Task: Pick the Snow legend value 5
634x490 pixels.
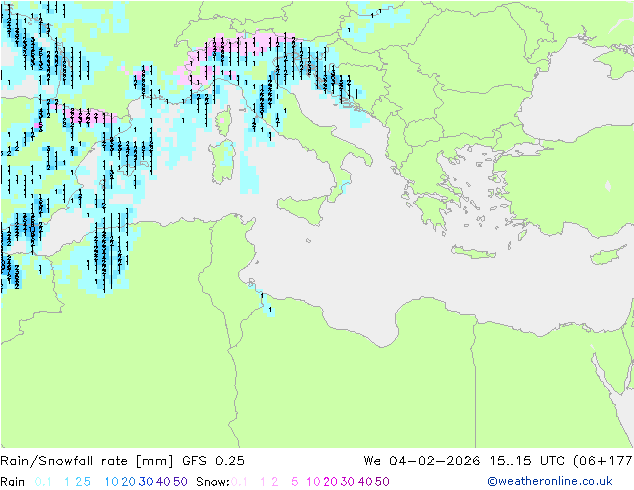Action: [x=295, y=482]
